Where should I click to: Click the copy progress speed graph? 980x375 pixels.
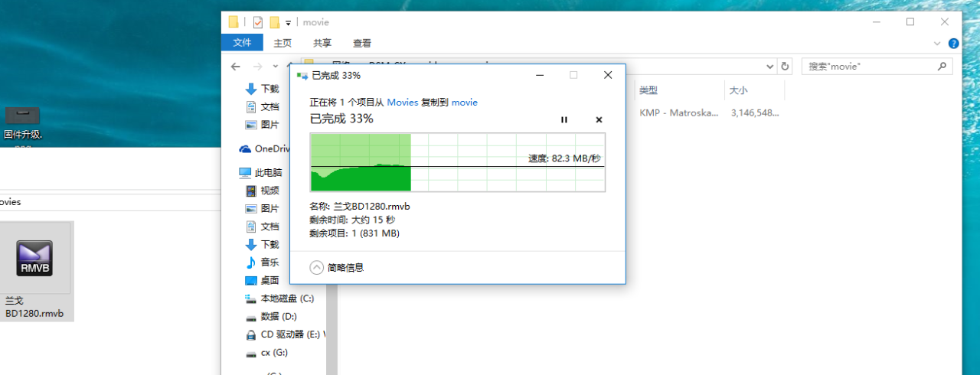pos(457,162)
